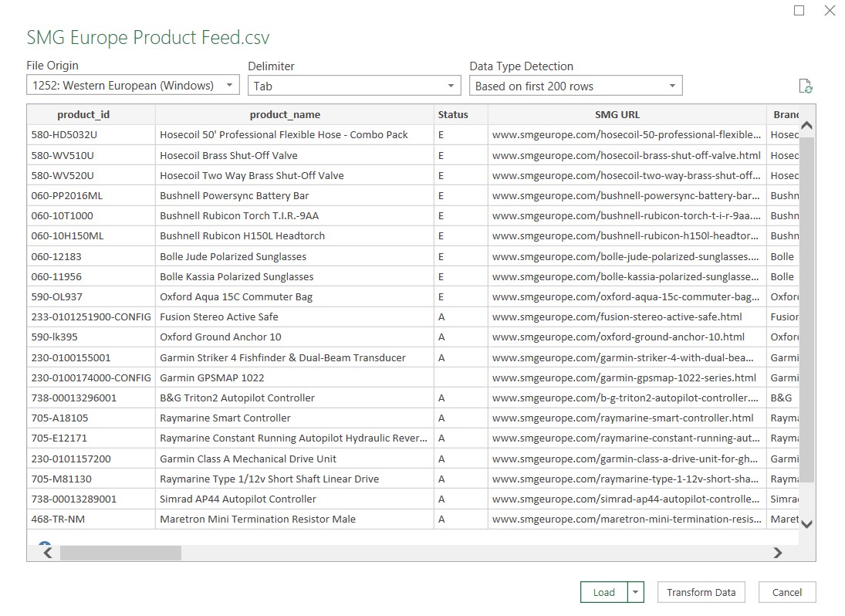Click the horizontal scrollbar left arrow
Viewport: 845px width, 616px height.
pyautogui.click(x=48, y=553)
